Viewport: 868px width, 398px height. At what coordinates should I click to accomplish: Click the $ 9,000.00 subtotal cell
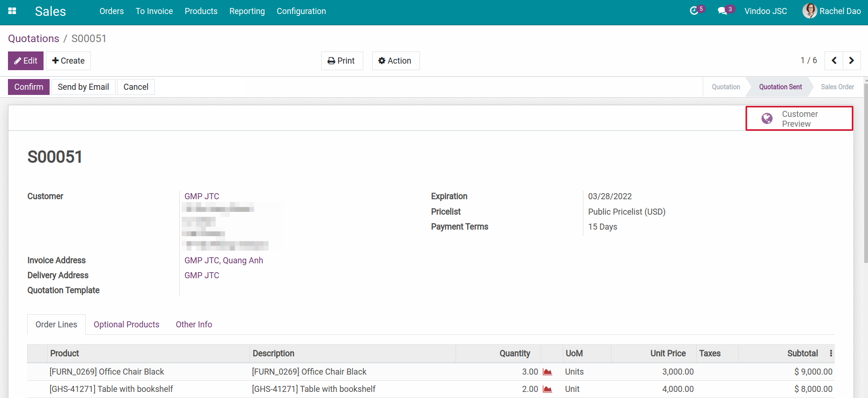click(787, 372)
